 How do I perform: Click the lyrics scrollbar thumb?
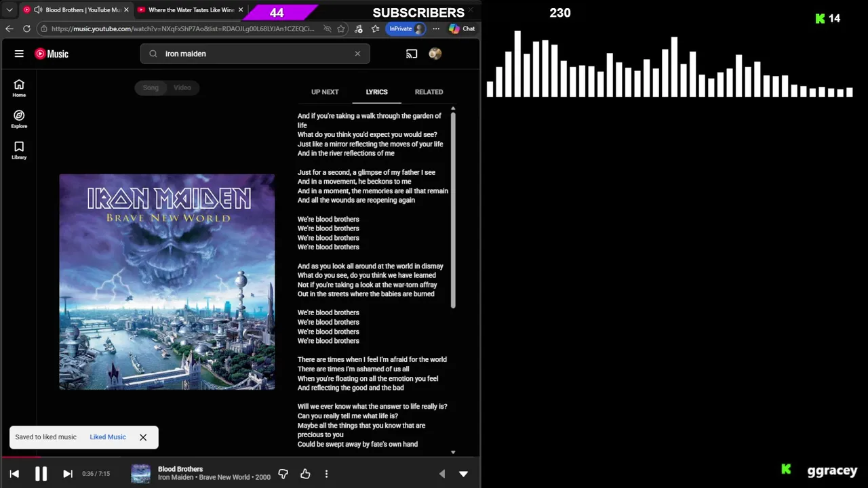(x=453, y=210)
